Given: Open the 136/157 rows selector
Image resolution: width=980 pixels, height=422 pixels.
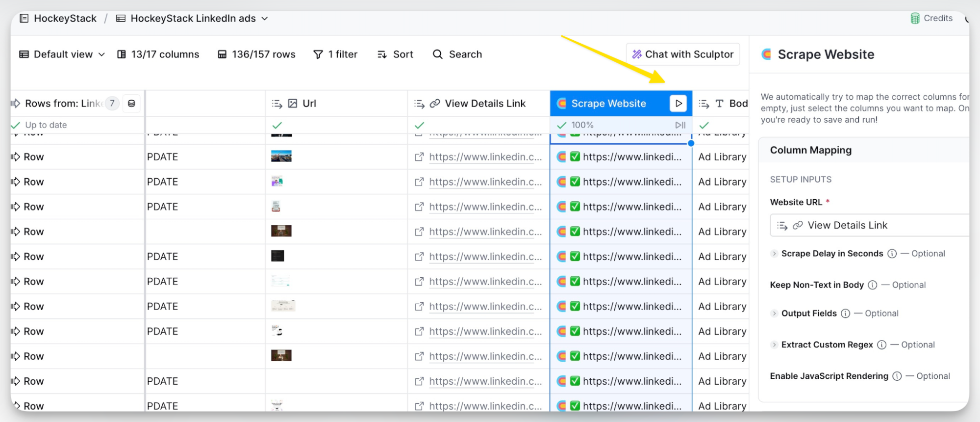Looking at the screenshot, I should 256,54.
